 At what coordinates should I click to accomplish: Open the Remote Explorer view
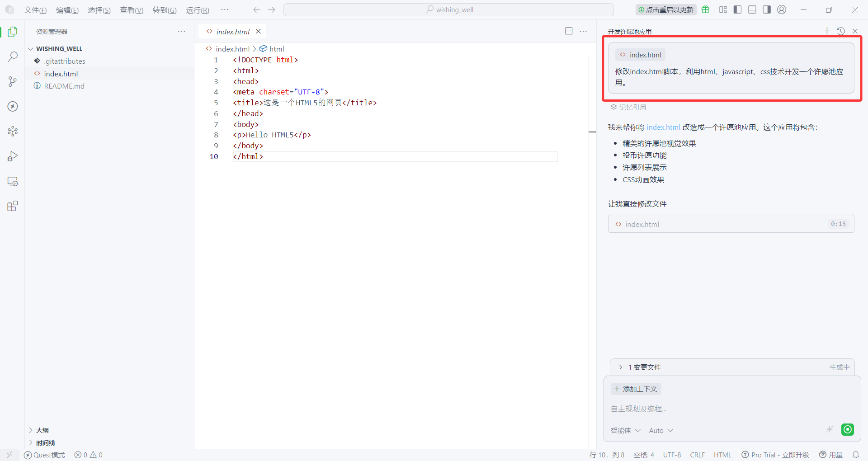pyautogui.click(x=13, y=181)
